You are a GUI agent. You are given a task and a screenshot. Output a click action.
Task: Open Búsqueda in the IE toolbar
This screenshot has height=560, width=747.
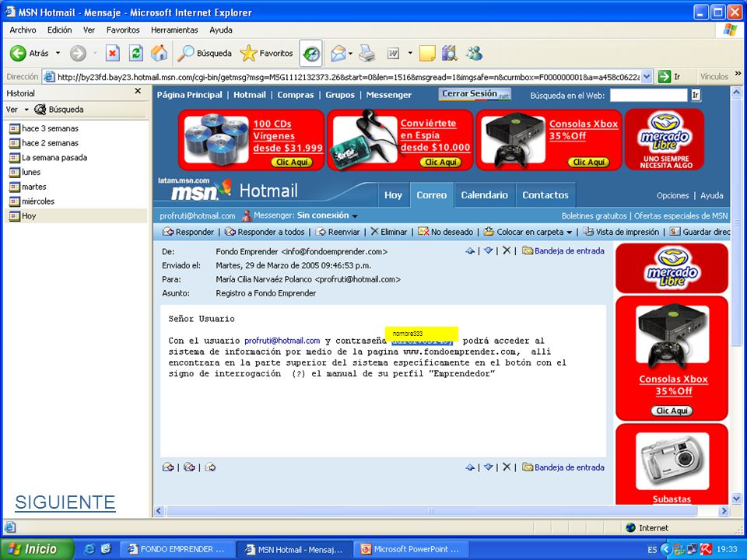(205, 54)
